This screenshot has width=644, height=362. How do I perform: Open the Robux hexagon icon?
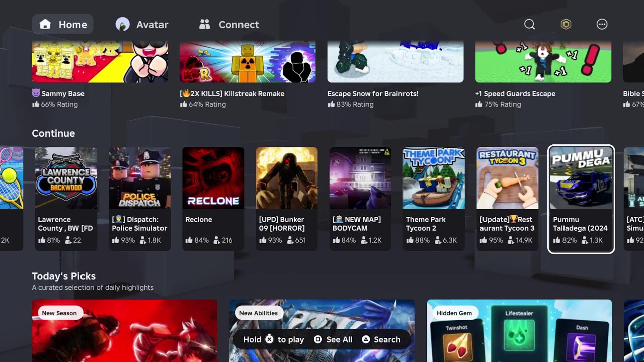click(x=566, y=24)
